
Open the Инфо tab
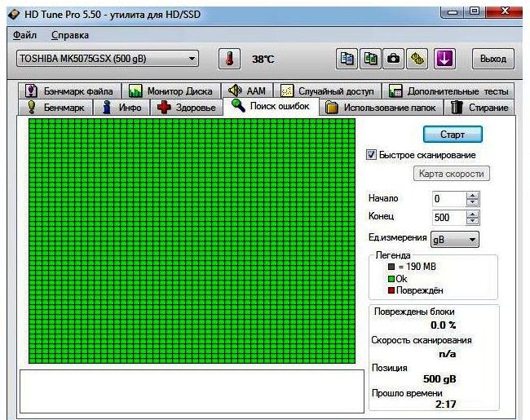[x=121, y=108]
